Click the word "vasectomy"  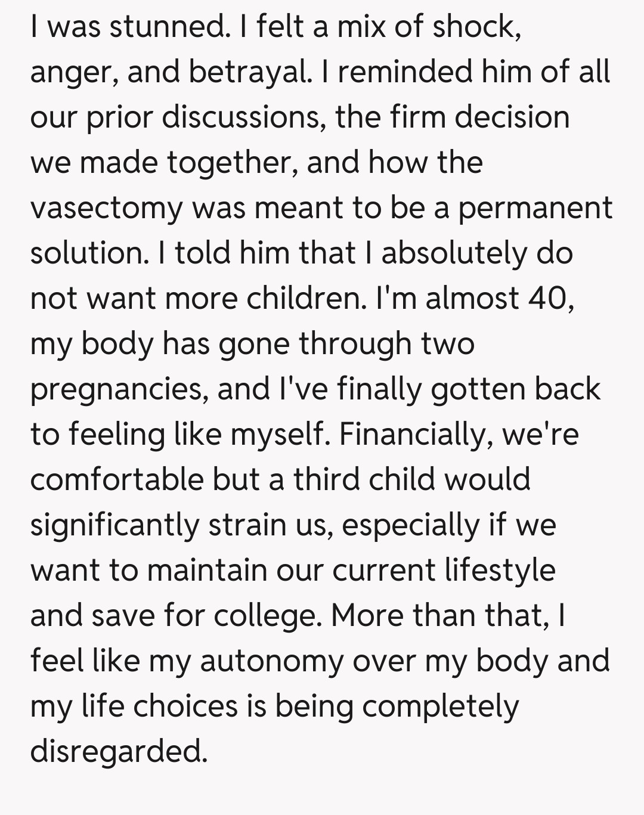pyautogui.click(x=106, y=208)
